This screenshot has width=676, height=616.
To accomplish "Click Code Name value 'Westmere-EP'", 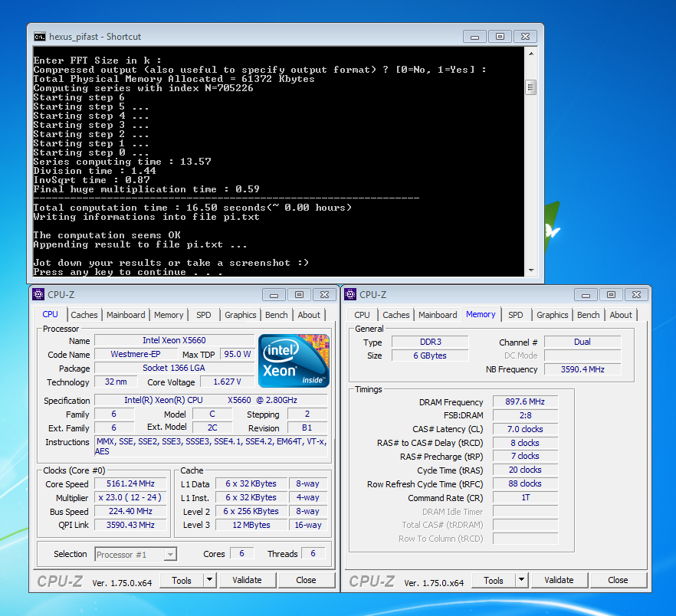I will click(136, 354).
